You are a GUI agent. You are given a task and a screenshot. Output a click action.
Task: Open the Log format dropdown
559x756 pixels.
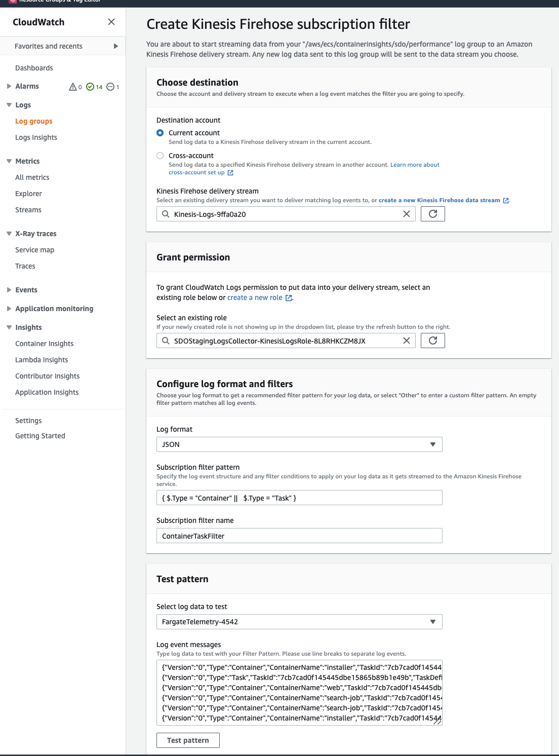click(299, 444)
